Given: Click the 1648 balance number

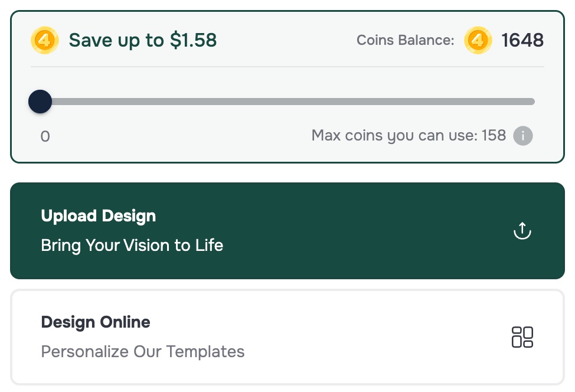Looking at the screenshot, I should coord(523,40).
